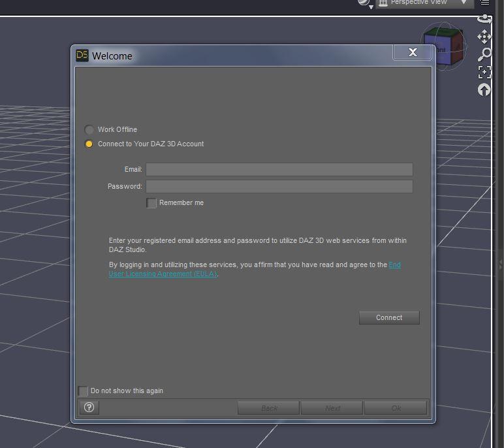Click the viewport pan arrows icon

[484, 37]
